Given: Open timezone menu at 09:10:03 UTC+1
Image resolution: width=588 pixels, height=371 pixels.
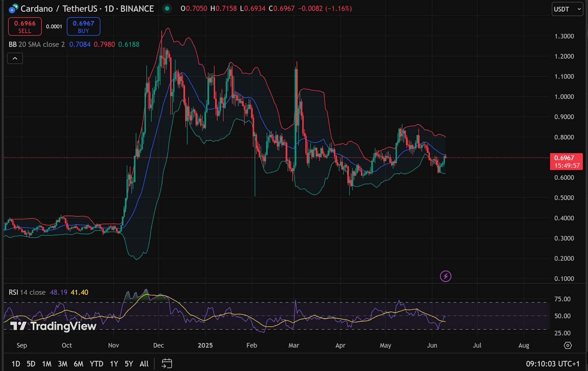Looking at the screenshot, I should (x=553, y=364).
